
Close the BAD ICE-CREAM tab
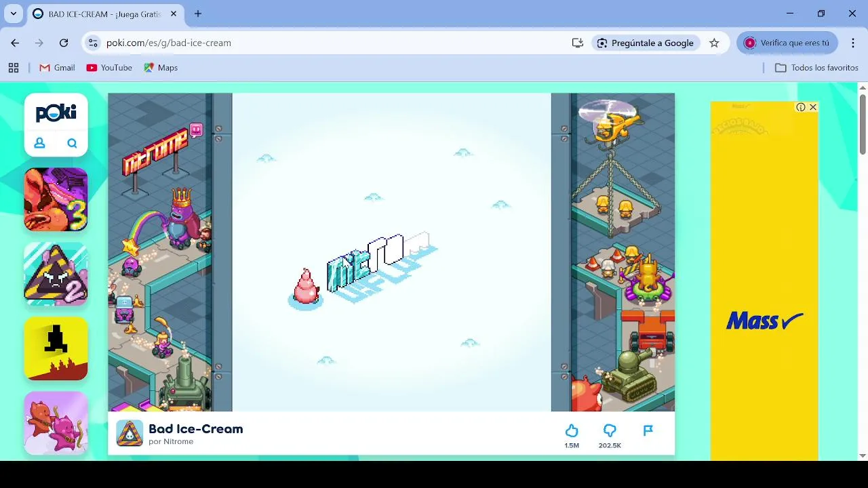point(174,14)
